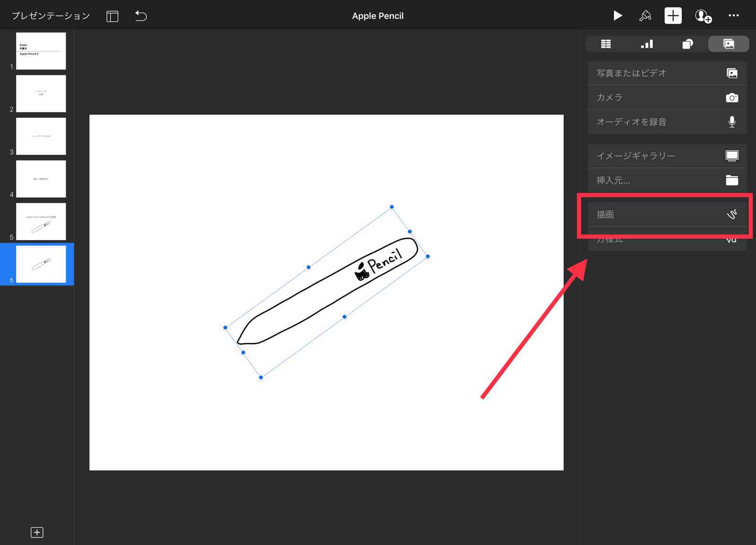Image resolution: width=756 pixels, height=545 pixels.
Task: Select the pencil drawing on canvas
Action: click(x=327, y=291)
